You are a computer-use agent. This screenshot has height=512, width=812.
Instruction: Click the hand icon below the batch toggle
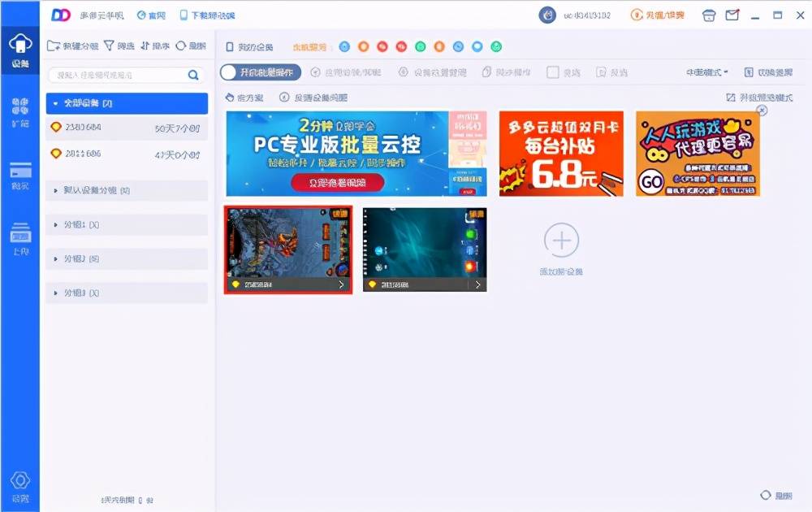click(230, 98)
